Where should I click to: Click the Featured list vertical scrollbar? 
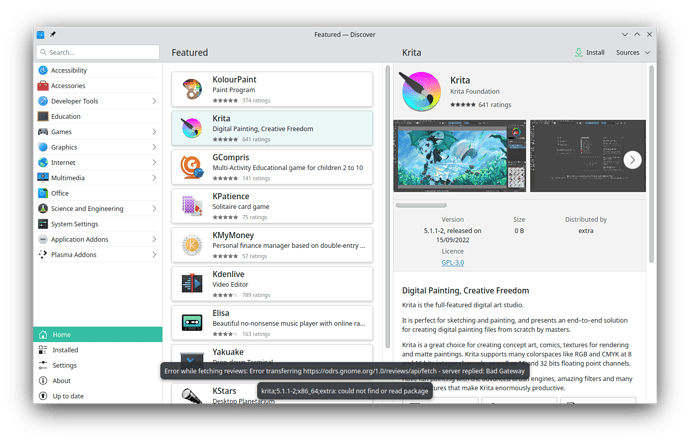point(388,207)
